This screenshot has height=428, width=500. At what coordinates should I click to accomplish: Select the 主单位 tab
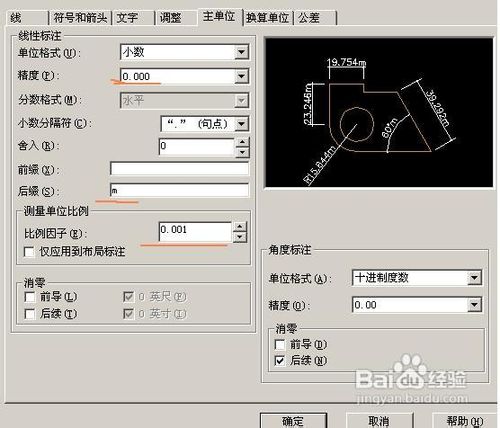coord(220,17)
